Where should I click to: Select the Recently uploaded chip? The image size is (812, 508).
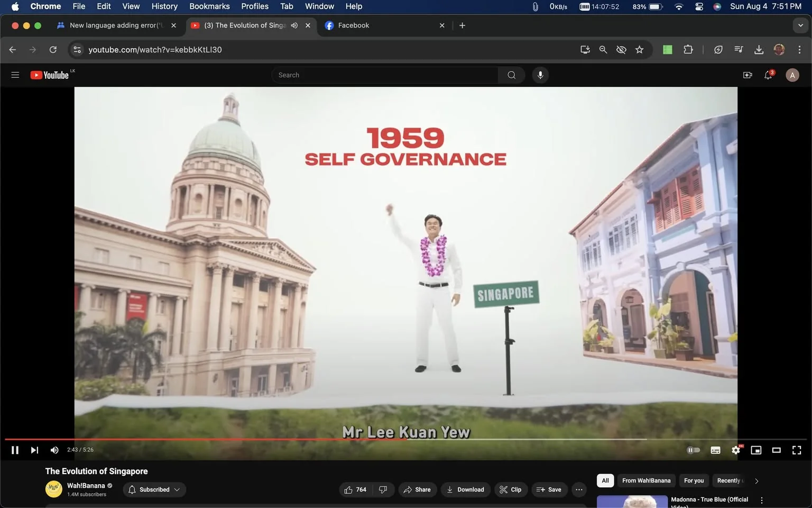tap(730, 480)
